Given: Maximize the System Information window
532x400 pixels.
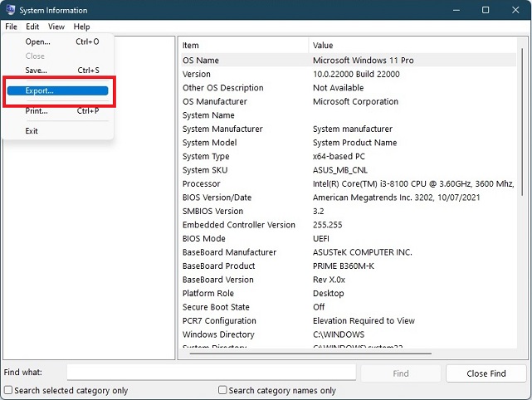Looking at the screenshot, I should pos(486,10).
